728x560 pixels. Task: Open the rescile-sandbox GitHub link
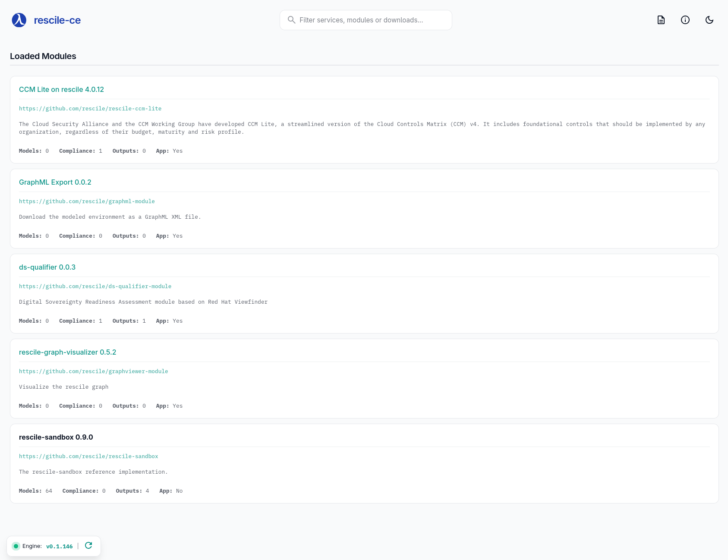[88, 456]
